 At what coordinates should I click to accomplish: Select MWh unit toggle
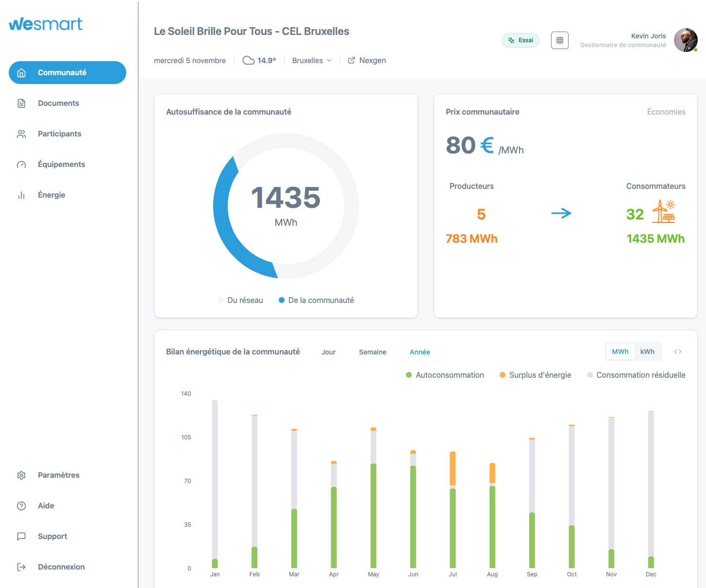pos(620,352)
